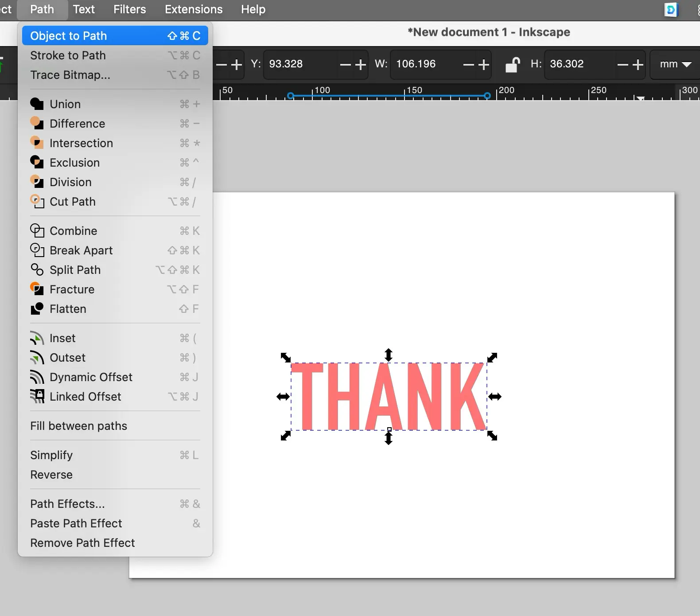Click the top-right corner scale handle

click(x=492, y=358)
